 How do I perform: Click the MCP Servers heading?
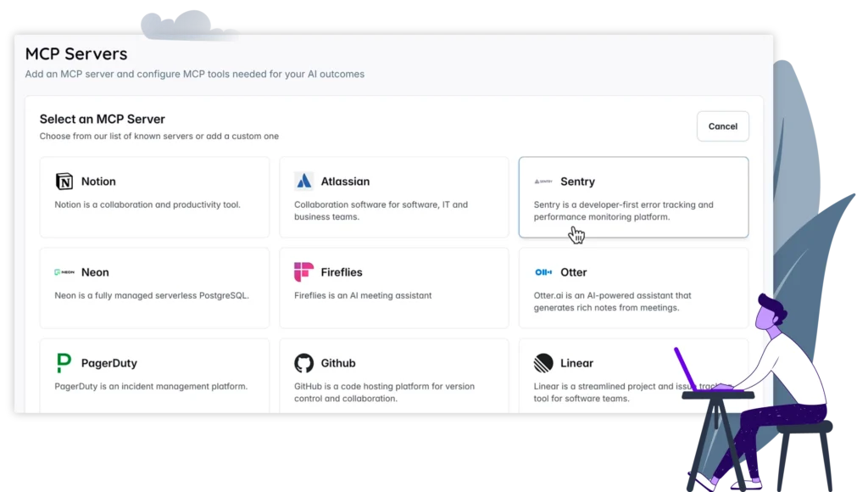point(76,53)
